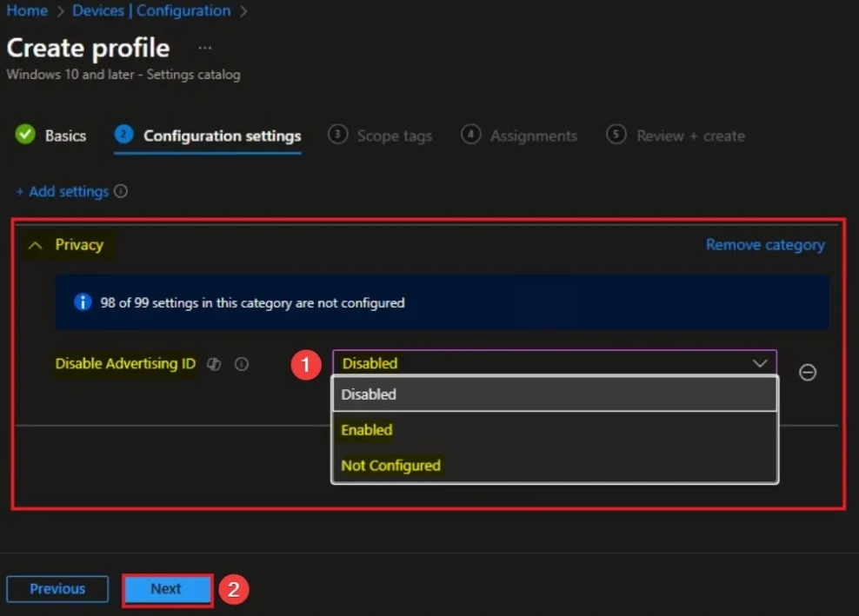The height and width of the screenshot is (616, 859).
Task: Click the Remove category link
Action: [765, 245]
